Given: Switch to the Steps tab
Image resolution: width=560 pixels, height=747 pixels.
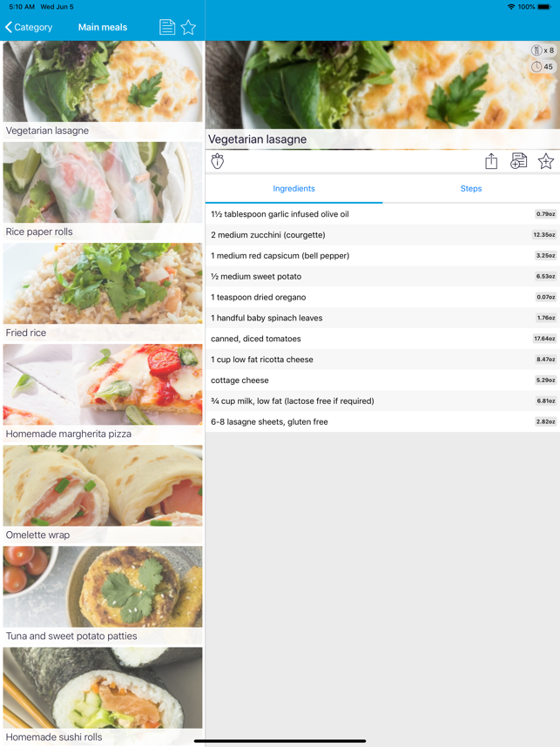Looking at the screenshot, I should pyautogui.click(x=470, y=188).
